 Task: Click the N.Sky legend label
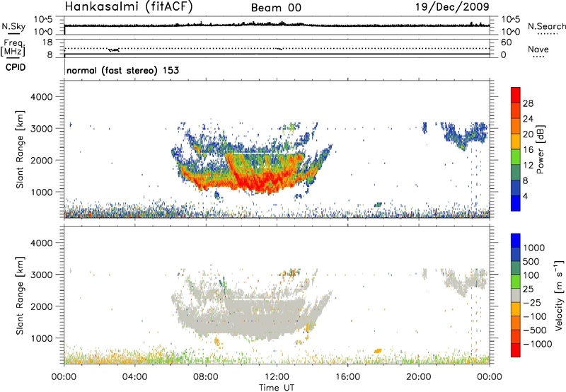click(x=13, y=26)
